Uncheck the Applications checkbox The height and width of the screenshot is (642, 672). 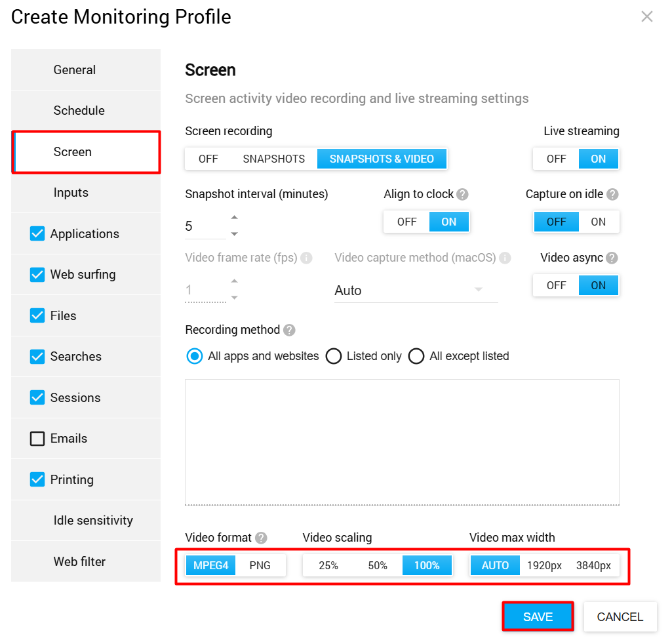click(x=37, y=233)
